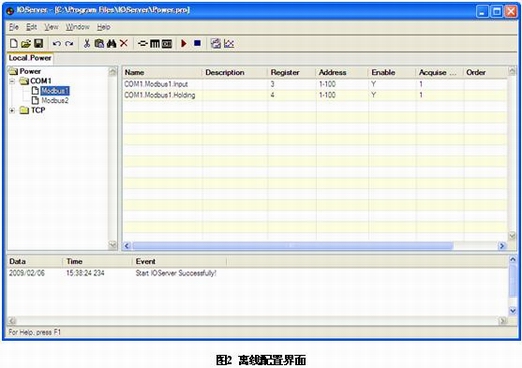This screenshot has width=522, height=368.
Task: Open the Window menu
Action: point(78,27)
